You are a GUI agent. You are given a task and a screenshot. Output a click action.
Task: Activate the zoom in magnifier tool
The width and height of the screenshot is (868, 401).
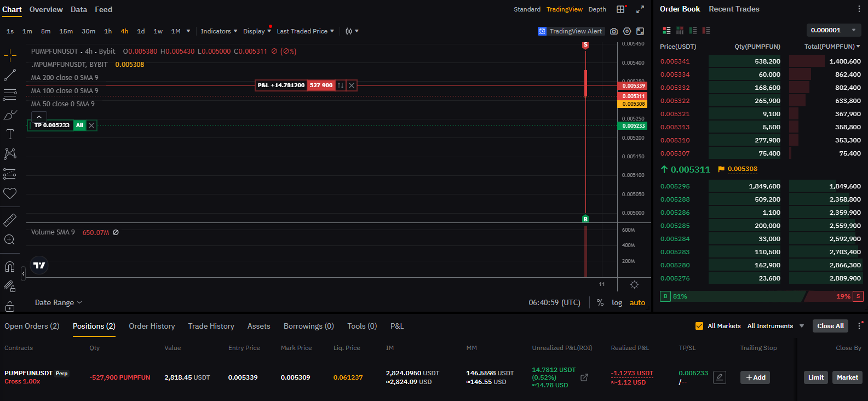10,239
